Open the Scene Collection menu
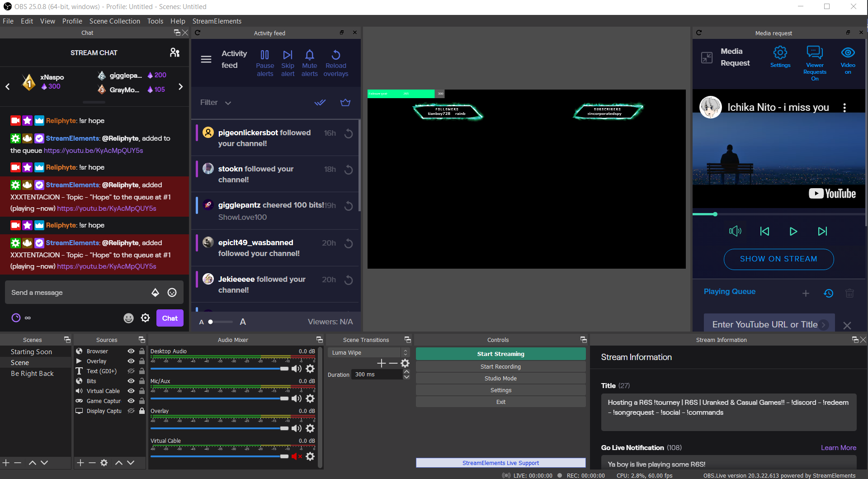This screenshot has width=868, height=479. [x=115, y=21]
